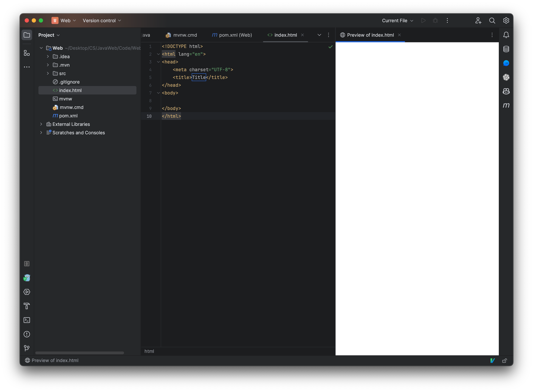Fold the body tag on line 7
533x392 pixels.
coord(158,93)
